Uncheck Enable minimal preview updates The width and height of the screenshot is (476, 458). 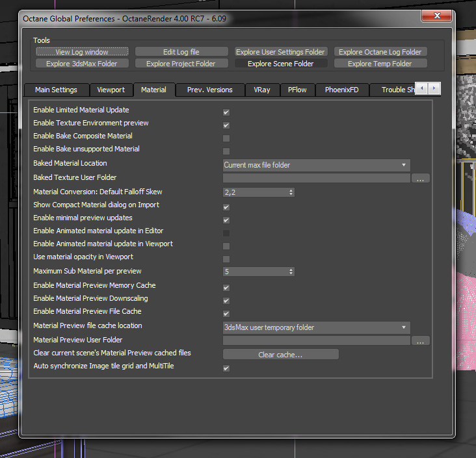tap(226, 220)
